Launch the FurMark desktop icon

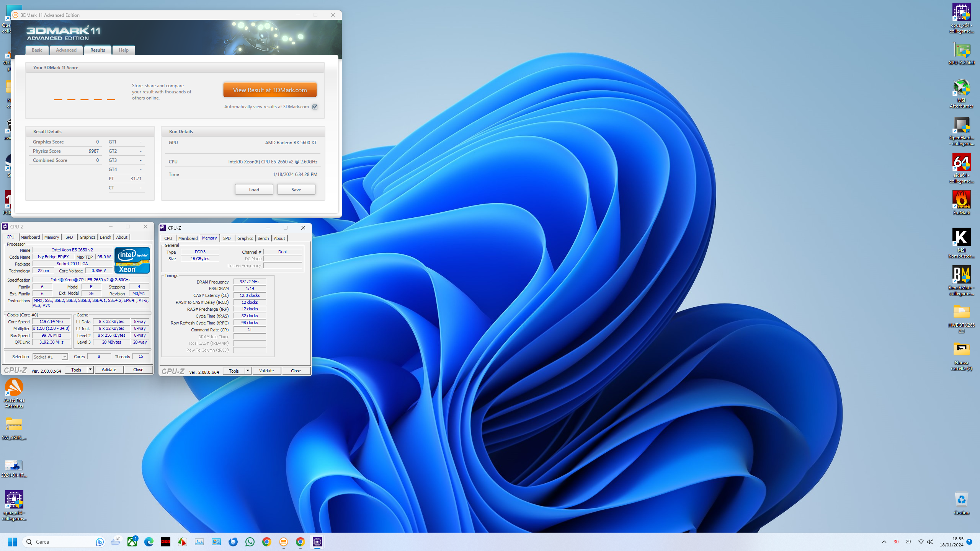point(961,203)
